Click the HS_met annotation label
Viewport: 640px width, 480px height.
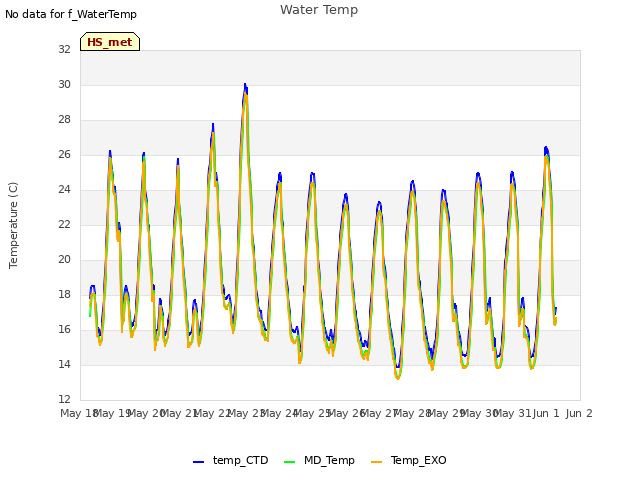click(x=110, y=42)
